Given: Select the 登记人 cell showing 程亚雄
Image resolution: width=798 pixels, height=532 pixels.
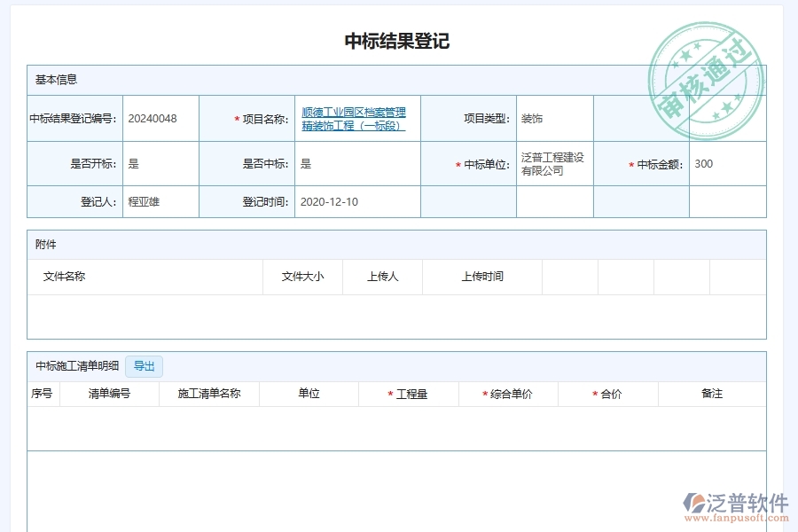Looking at the screenshot, I should coord(160,201).
